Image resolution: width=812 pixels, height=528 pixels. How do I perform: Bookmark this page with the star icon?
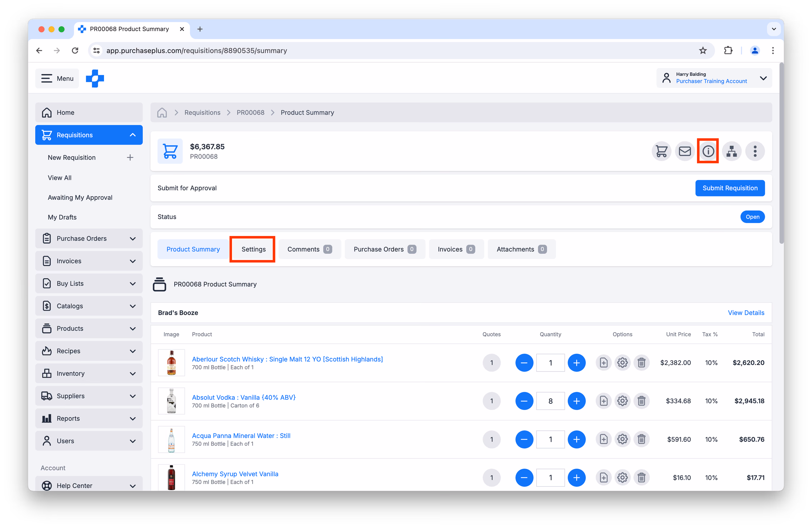tap(703, 51)
